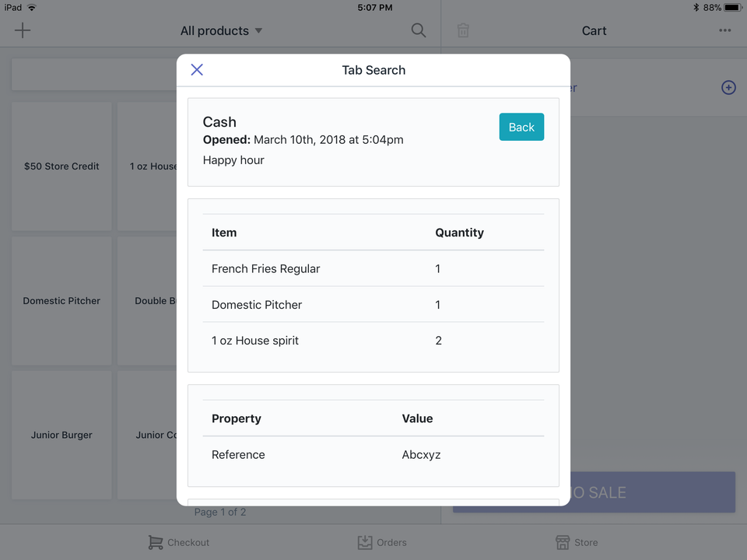This screenshot has width=747, height=560.
Task: Click the Reference property row
Action: (373, 455)
